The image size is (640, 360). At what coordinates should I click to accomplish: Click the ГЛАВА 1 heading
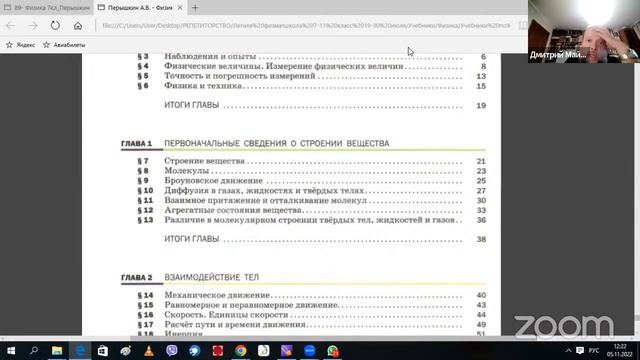136,144
